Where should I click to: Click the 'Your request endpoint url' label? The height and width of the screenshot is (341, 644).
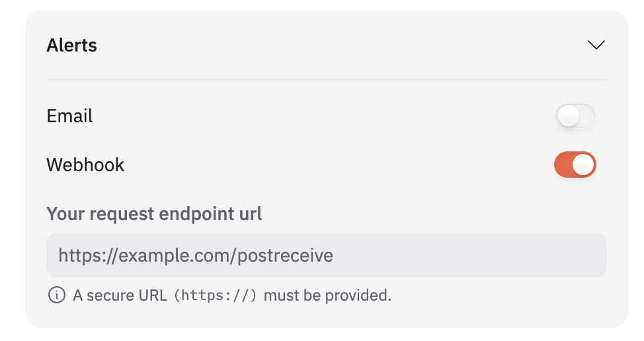154,214
